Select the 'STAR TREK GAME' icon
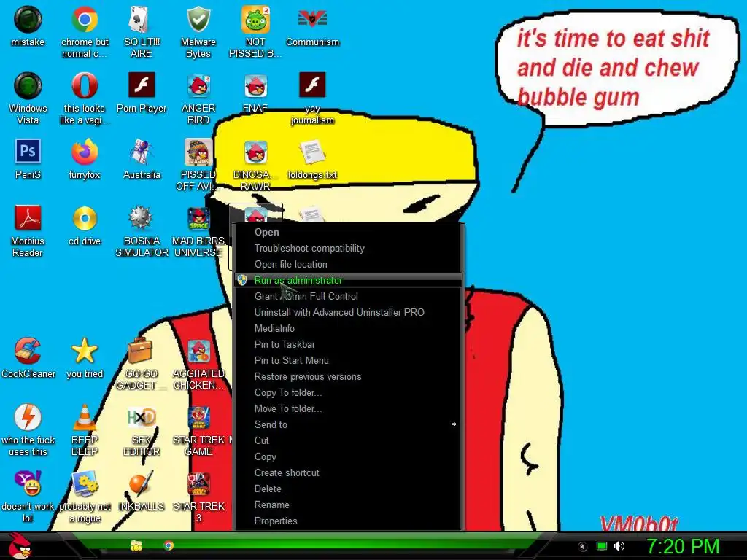This screenshot has height=560, width=747. [198, 417]
